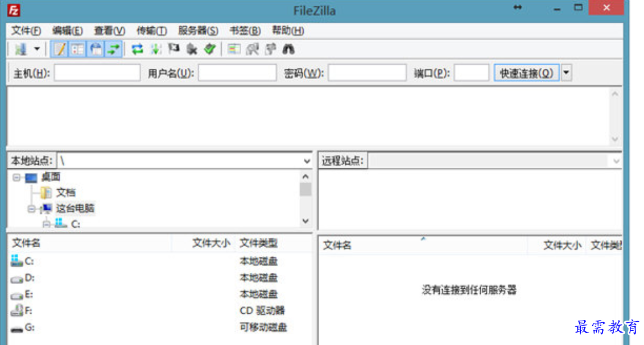644x345 pixels.
Task: Open the 远程站点 path dropdown
Action: pyautogui.click(x=616, y=161)
